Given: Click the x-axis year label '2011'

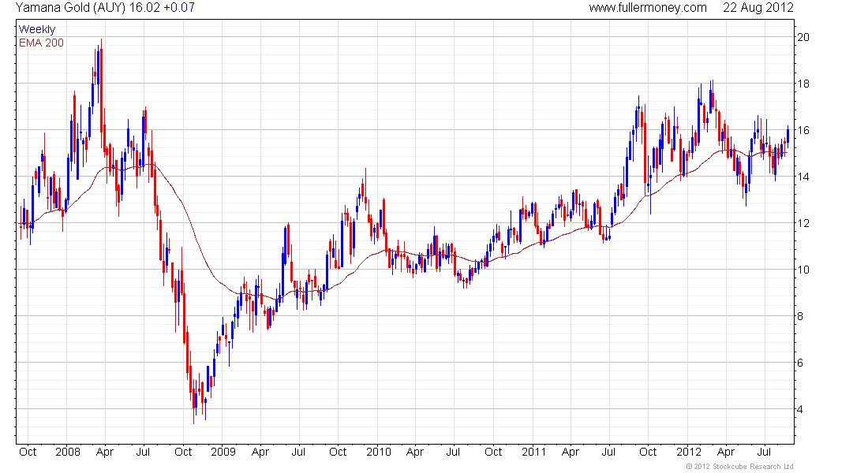Looking at the screenshot, I should 534,452.
